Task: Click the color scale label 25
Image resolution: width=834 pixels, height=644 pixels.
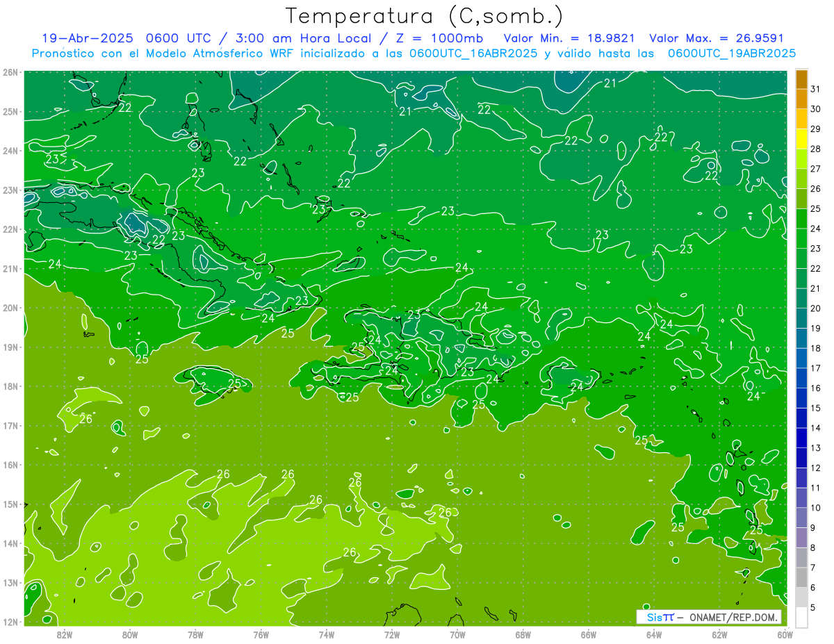Action: [816, 208]
